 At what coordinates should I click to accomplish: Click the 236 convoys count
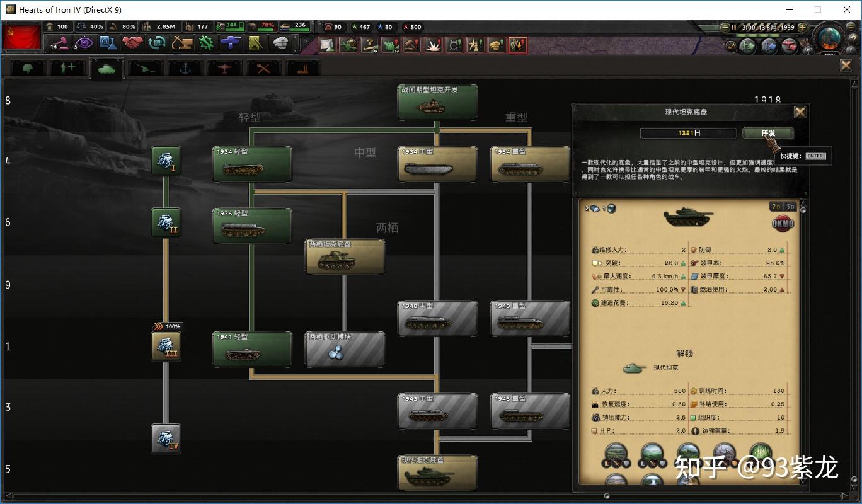pos(300,25)
